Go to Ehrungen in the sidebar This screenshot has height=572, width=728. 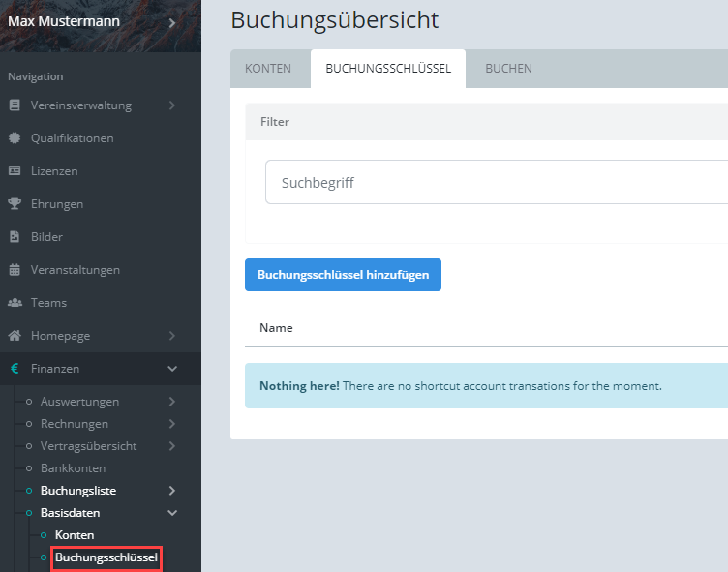click(57, 204)
